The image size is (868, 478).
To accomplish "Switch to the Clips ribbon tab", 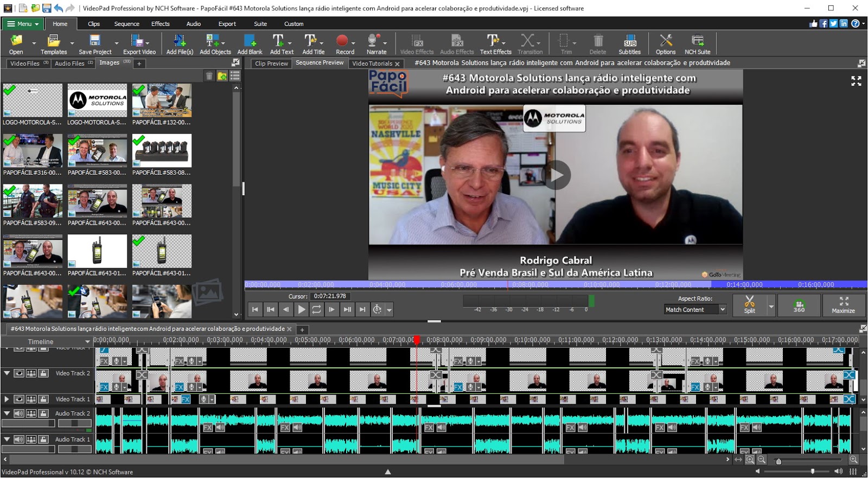I will click(x=94, y=24).
